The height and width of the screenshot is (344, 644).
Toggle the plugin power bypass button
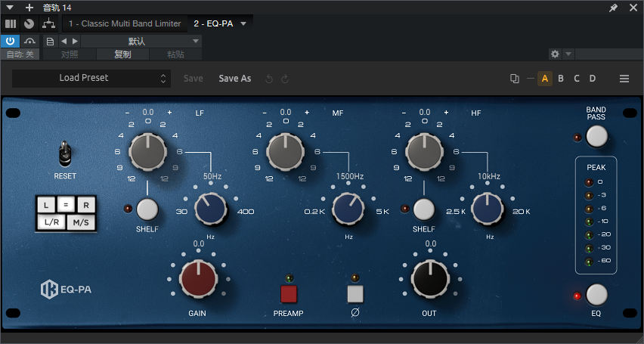click(11, 41)
